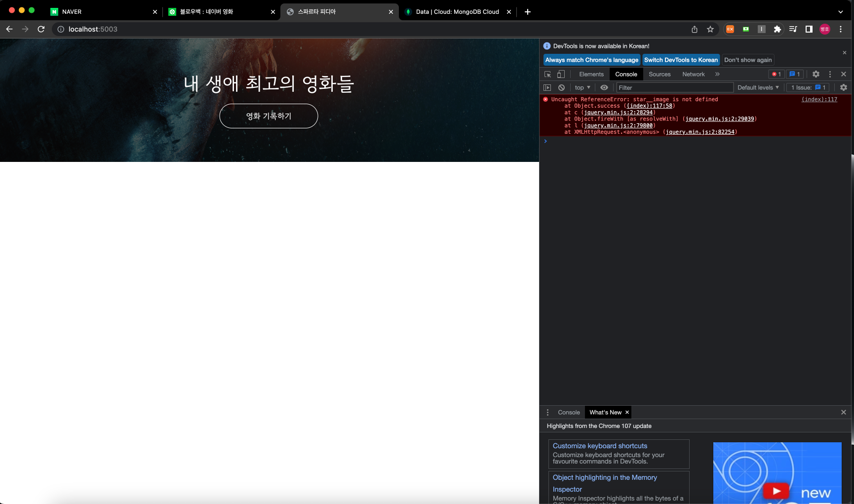Click the share page icon
The image size is (854, 504).
click(695, 29)
